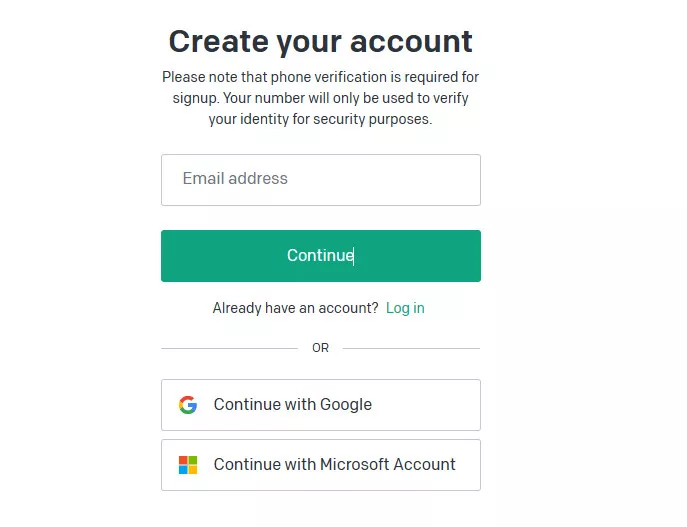The image size is (687, 527).
Task: Click the "Already have an account?" text
Action: 295,308
